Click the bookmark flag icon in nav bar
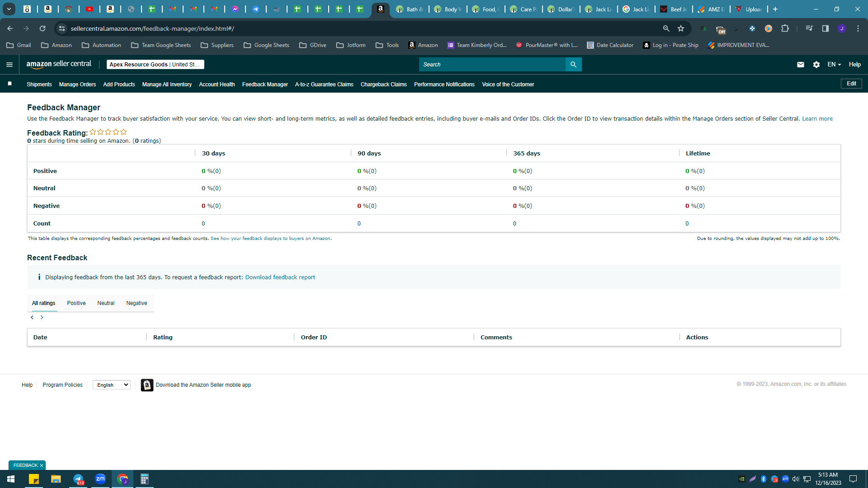 click(x=9, y=84)
